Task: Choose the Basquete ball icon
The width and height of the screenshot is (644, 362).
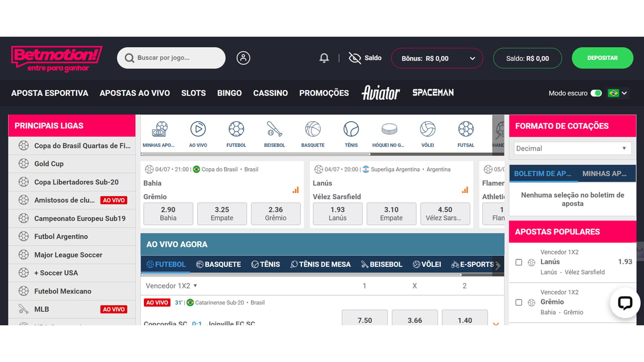Action: (313, 129)
